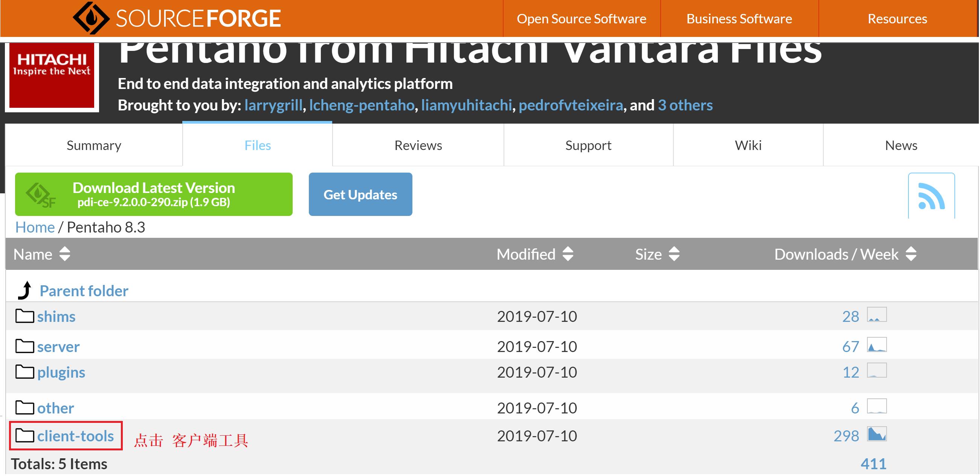The image size is (980, 476).
Task: Click the RSS feed icon
Action: (931, 196)
